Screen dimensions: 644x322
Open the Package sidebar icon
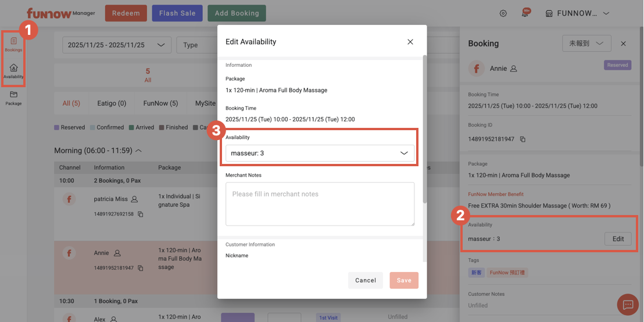click(13, 98)
